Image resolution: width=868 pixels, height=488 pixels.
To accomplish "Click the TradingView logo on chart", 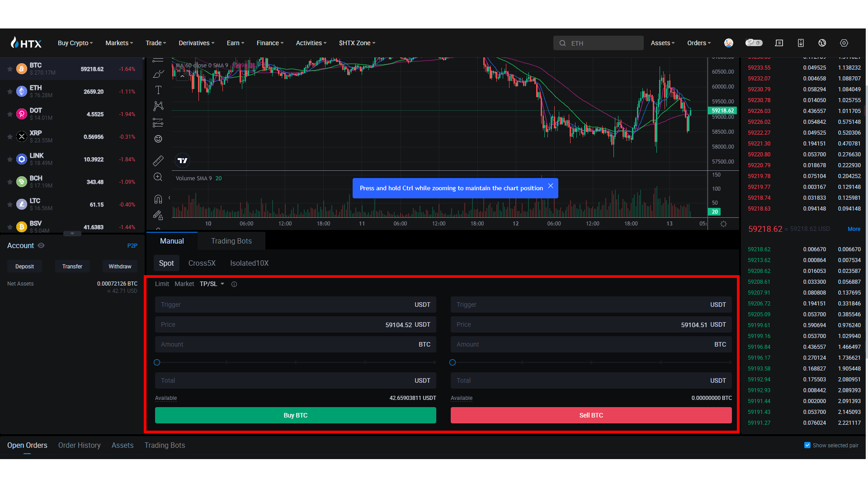I will (x=183, y=160).
